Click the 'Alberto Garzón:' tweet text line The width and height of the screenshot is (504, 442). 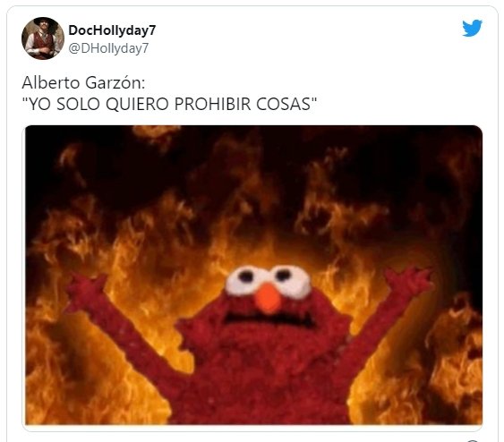(x=83, y=82)
